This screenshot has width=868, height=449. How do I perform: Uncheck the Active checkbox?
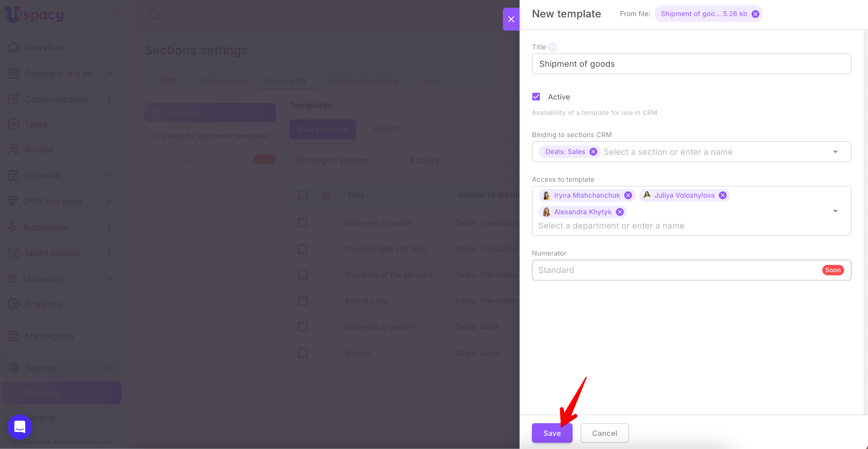click(536, 97)
